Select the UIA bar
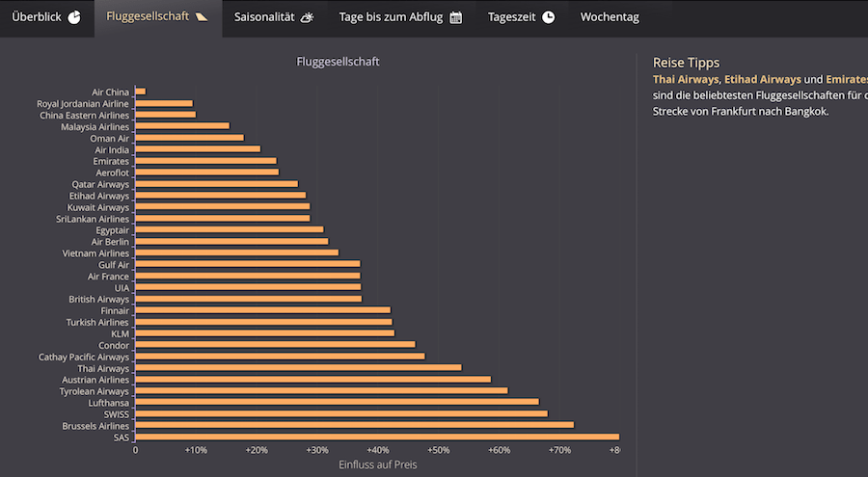 point(248,287)
